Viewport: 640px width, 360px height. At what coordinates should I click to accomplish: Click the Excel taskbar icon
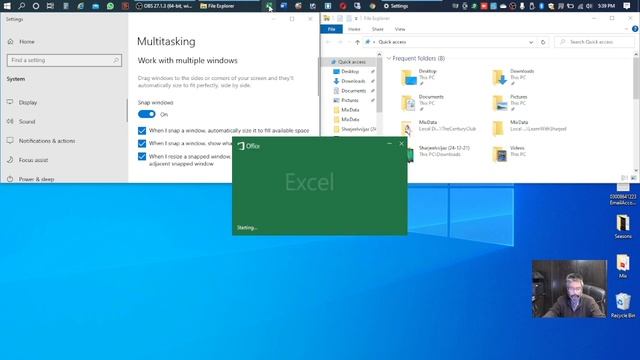click(269, 6)
